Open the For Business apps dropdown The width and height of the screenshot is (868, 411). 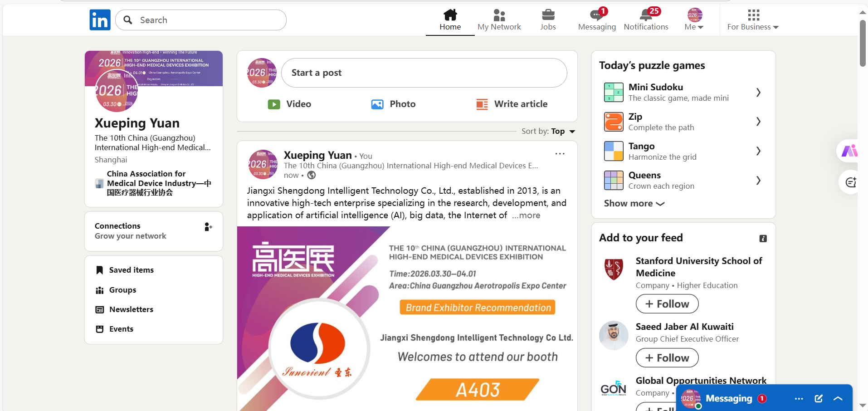pos(753,20)
